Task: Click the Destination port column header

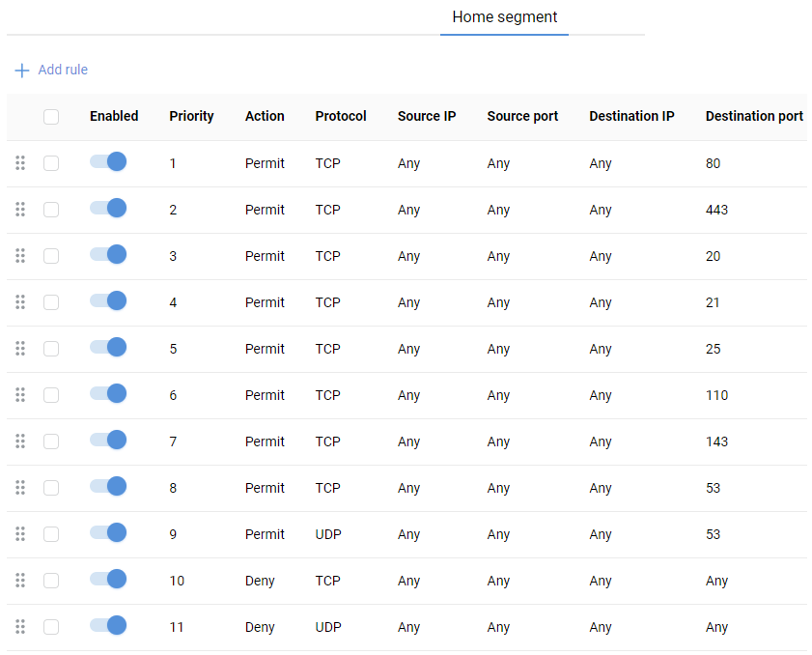Action: (x=753, y=116)
